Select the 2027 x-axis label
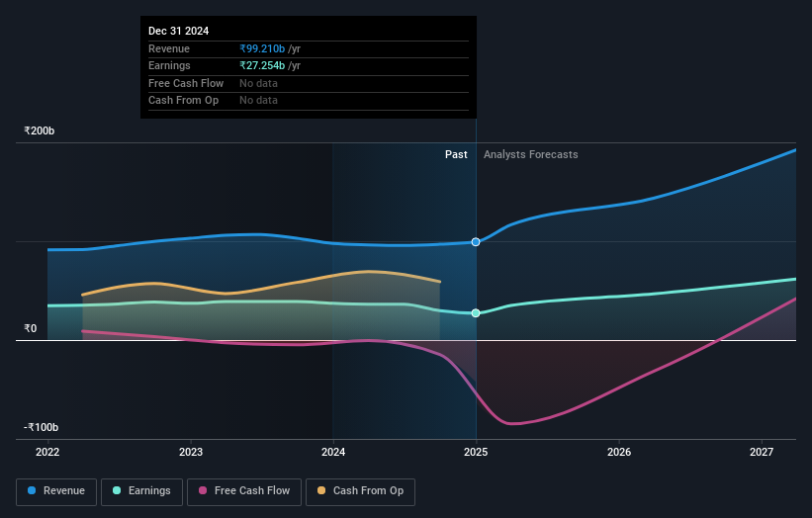 762,453
